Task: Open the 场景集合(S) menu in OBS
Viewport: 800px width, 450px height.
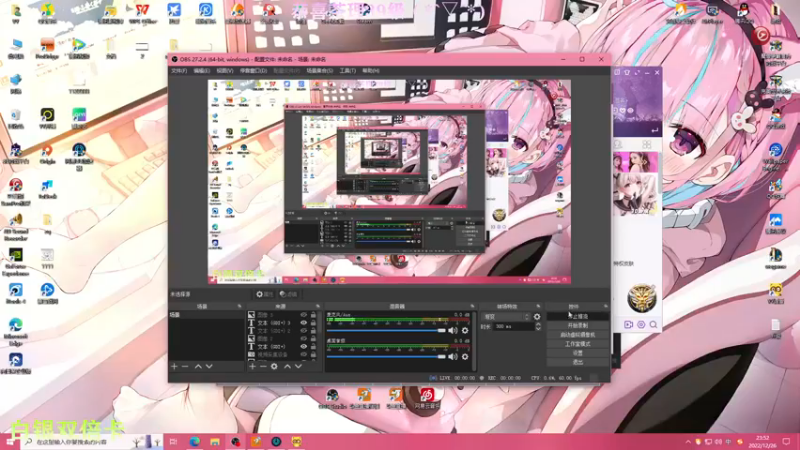Action: [x=319, y=71]
